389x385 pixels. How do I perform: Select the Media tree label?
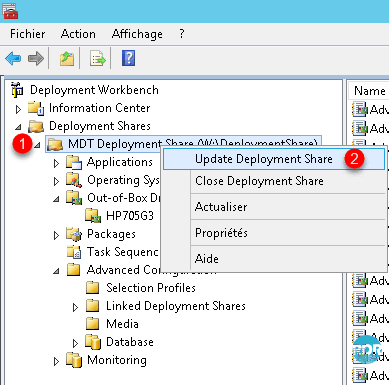[122, 324]
